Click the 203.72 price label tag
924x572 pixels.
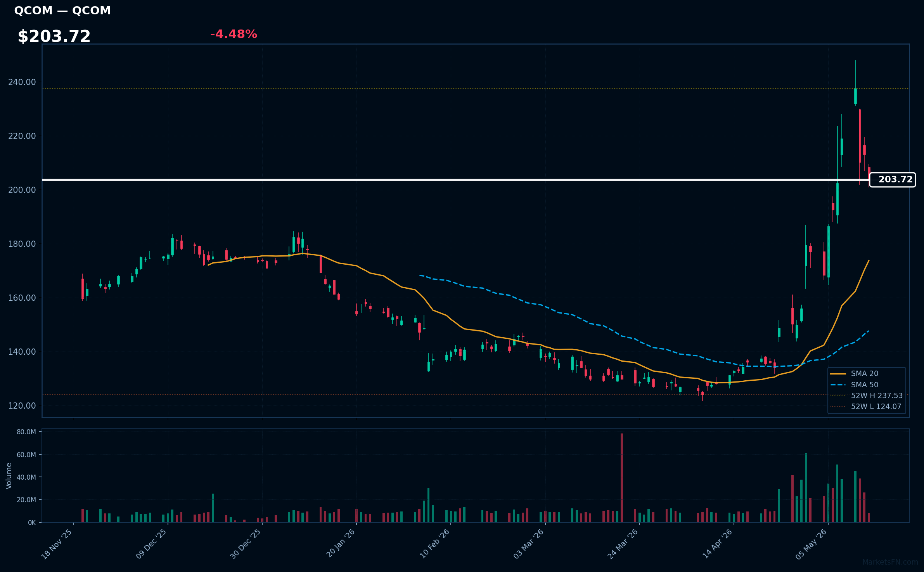coord(893,180)
